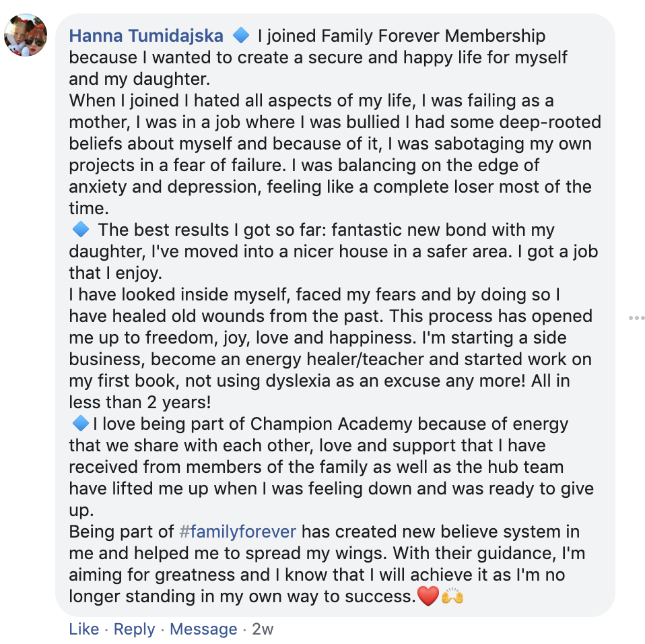Reply to Hanna's comment
Image resolution: width=645 pixels, height=644 pixels.
point(134,629)
